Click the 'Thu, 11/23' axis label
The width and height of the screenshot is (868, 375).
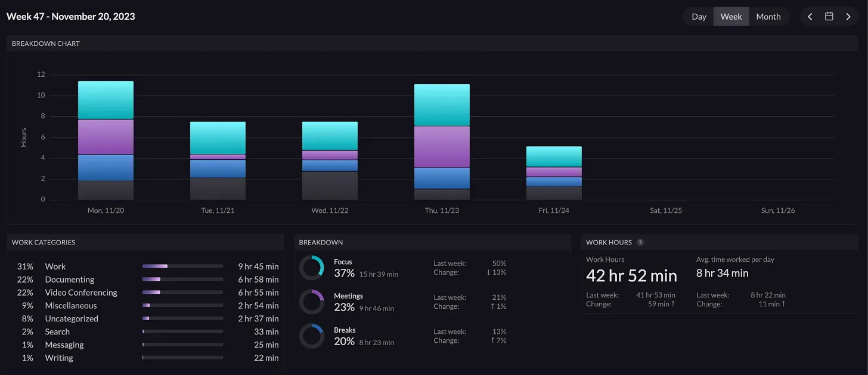tap(442, 210)
